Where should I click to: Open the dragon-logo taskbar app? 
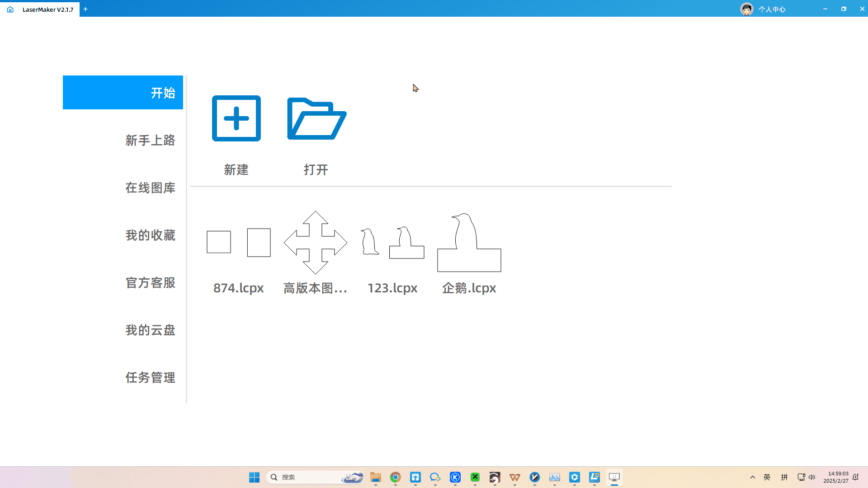click(x=495, y=477)
